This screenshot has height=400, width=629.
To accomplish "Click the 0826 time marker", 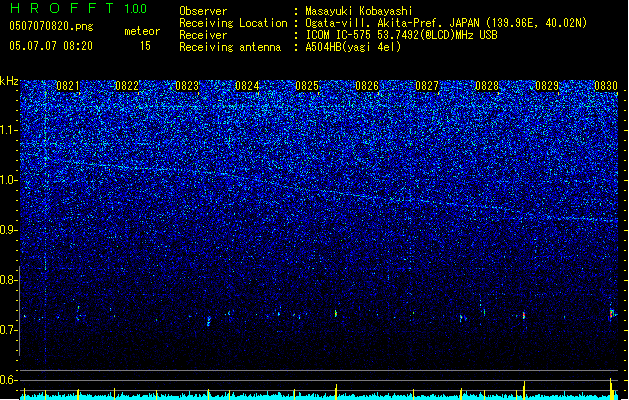I will [x=367, y=86].
